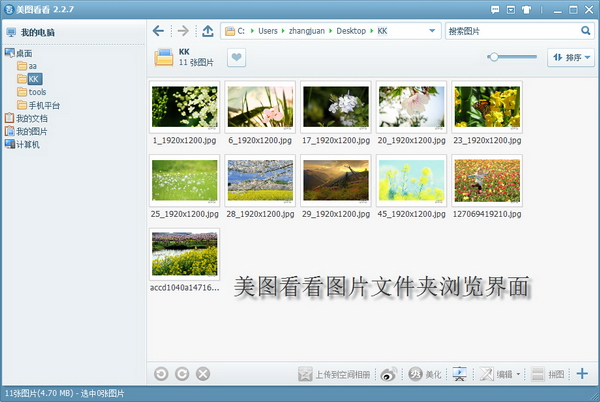Go up one folder level
This screenshot has height=402, width=600.
(x=208, y=31)
